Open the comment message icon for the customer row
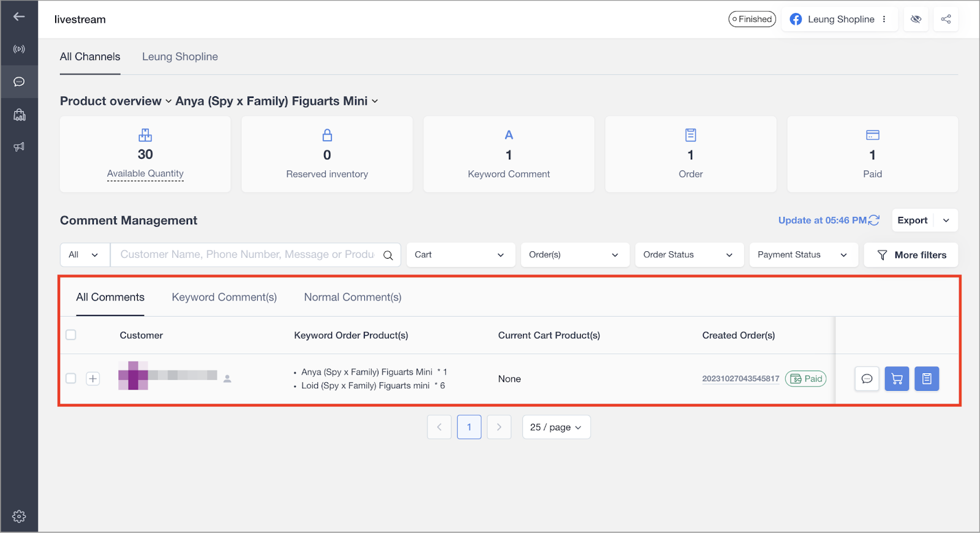This screenshot has height=533, width=980. (x=867, y=379)
